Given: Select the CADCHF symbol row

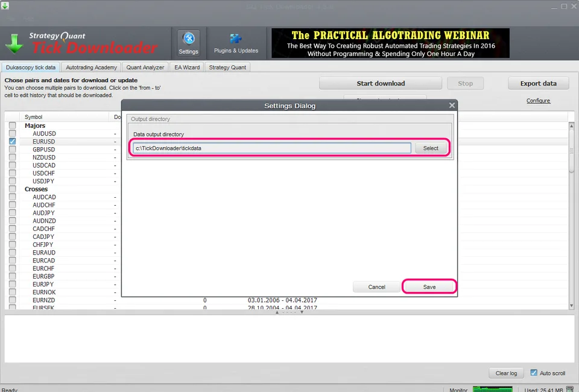Looking at the screenshot, I should pyautogui.click(x=43, y=229).
